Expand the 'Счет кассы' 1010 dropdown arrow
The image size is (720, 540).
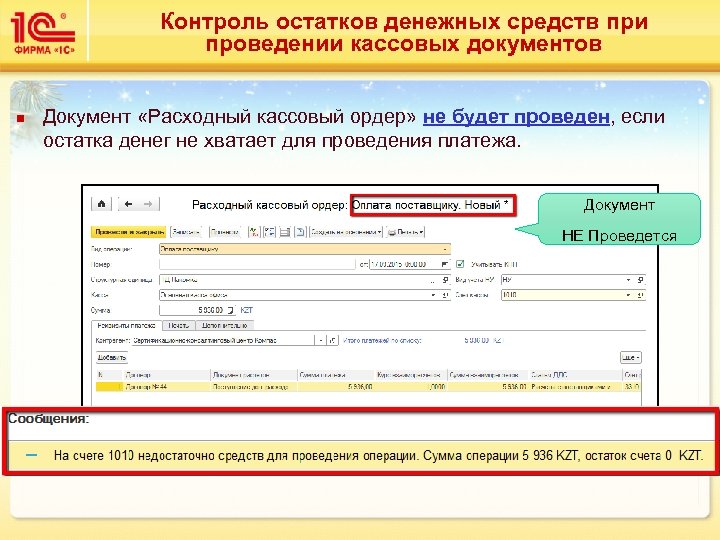click(x=629, y=295)
